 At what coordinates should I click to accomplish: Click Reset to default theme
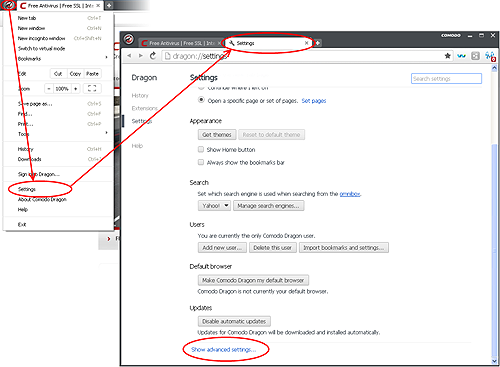271,135
